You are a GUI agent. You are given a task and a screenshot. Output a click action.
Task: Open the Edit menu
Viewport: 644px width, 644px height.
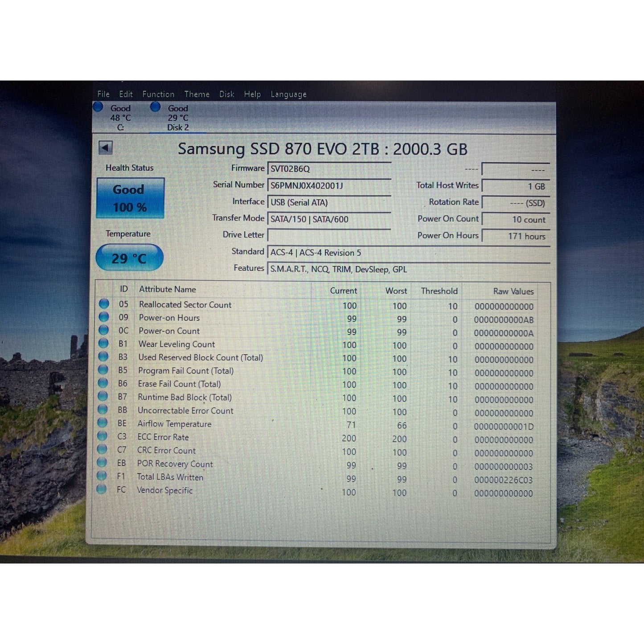click(126, 94)
